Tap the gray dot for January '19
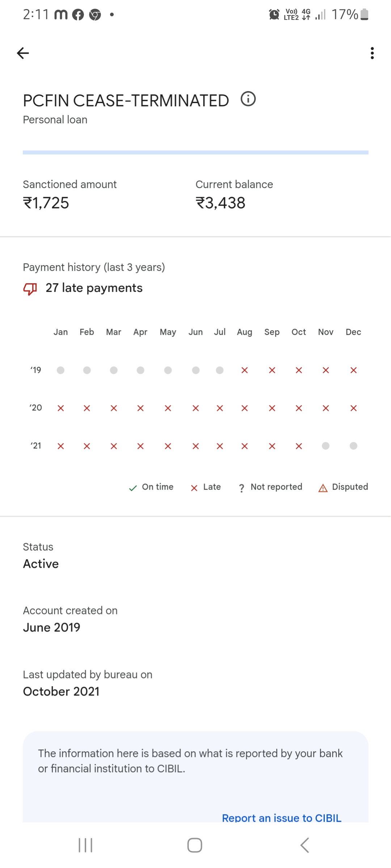Screen dimensions: 391x868 coord(61,370)
